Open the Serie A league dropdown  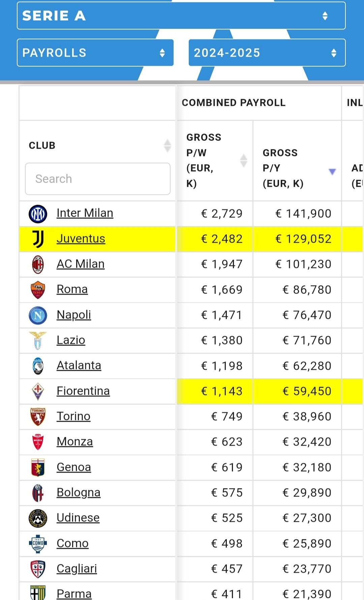pos(181,16)
